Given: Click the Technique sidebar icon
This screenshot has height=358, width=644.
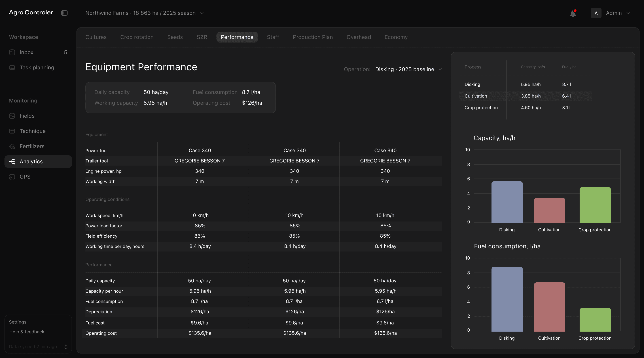Looking at the screenshot, I should pos(12,131).
